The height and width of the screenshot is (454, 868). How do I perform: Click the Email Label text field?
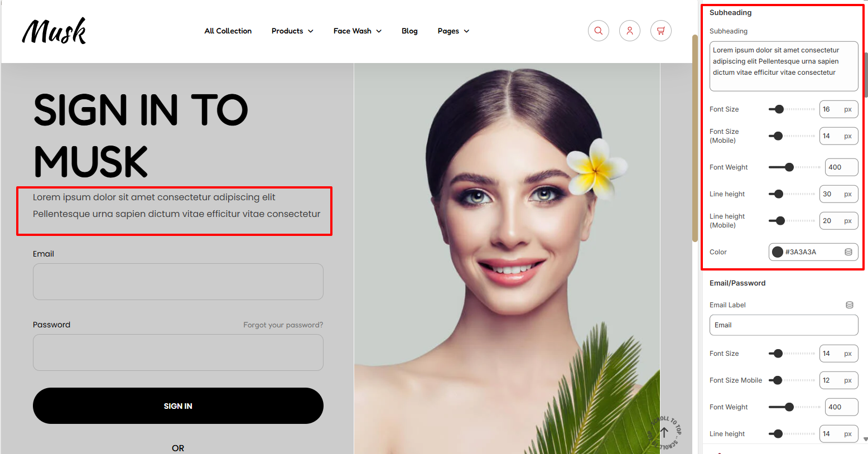point(784,325)
